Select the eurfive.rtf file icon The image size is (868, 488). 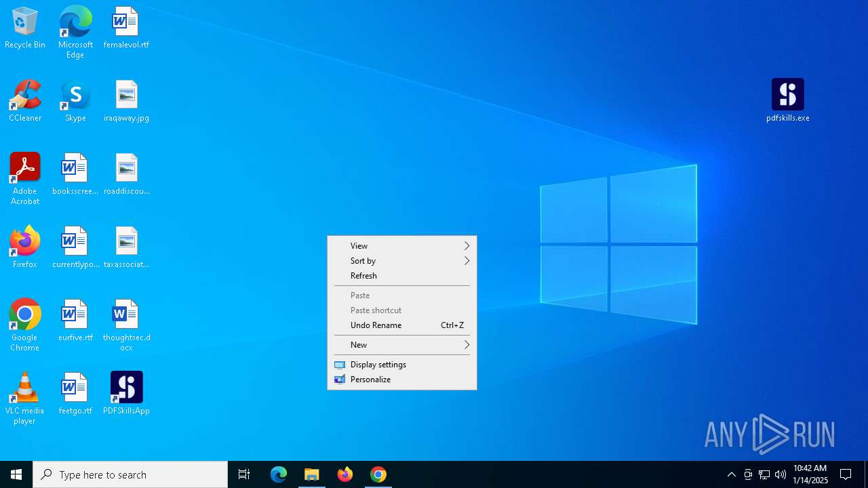point(75,321)
